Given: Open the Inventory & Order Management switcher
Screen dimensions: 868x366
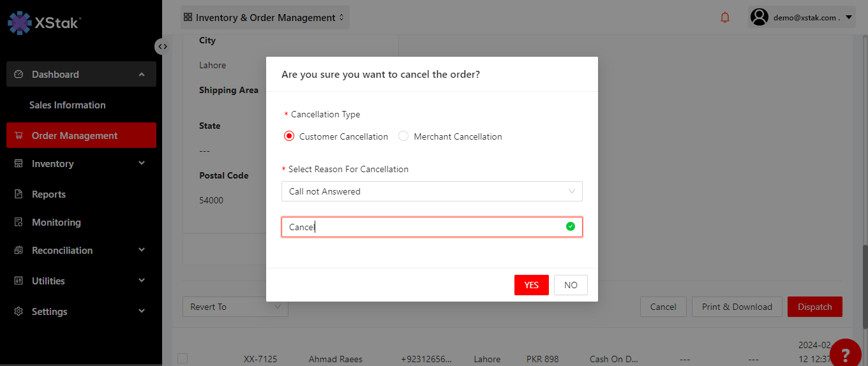Looking at the screenshot, I should [264, 18].
